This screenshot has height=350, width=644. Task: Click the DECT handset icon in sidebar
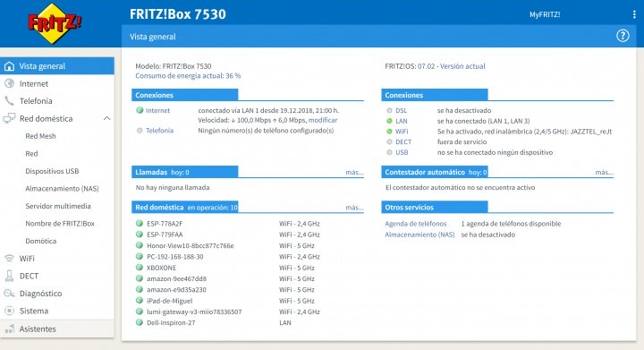pyautogui.click(x=9, y=276)
